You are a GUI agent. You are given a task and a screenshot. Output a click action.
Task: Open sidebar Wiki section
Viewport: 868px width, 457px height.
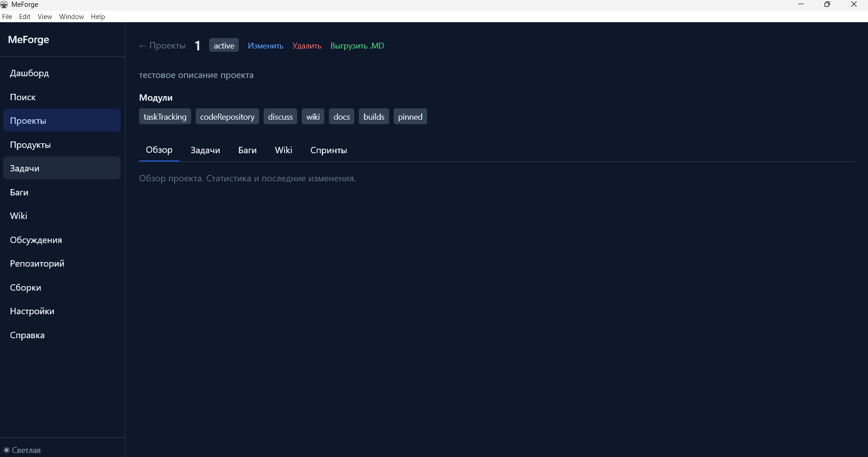tap(62, 216)
